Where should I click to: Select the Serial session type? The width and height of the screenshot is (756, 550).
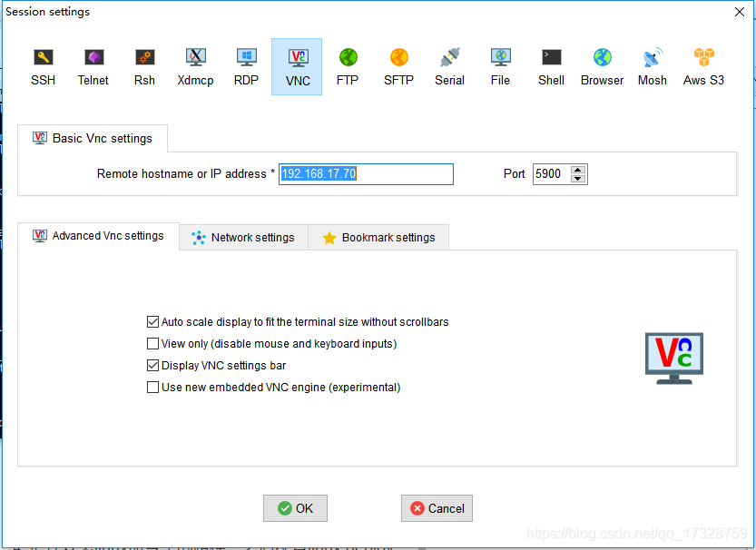coord(449,66)
